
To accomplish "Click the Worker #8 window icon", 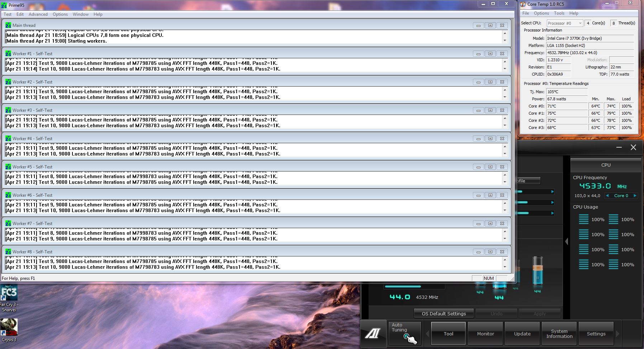I will point(8,252).
